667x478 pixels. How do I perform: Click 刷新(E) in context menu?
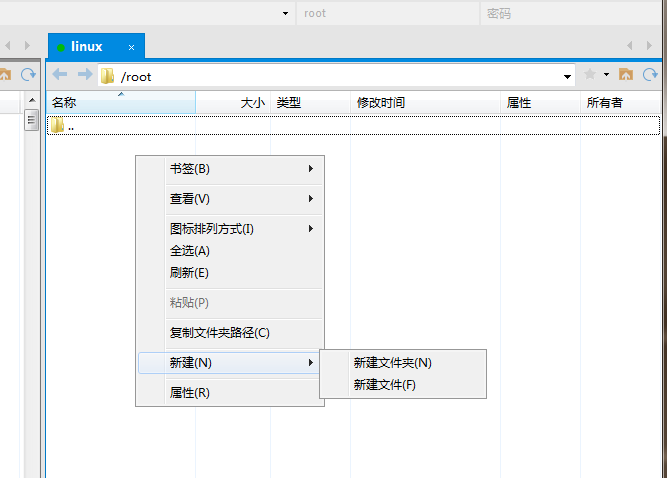pyautogui.click(x=190, y=273)
